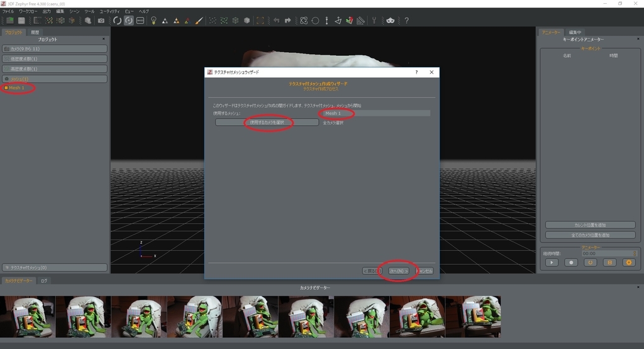Expand the 低密度点群(1) section
Screen dimensions: 644x349
[x=55, y=58]
